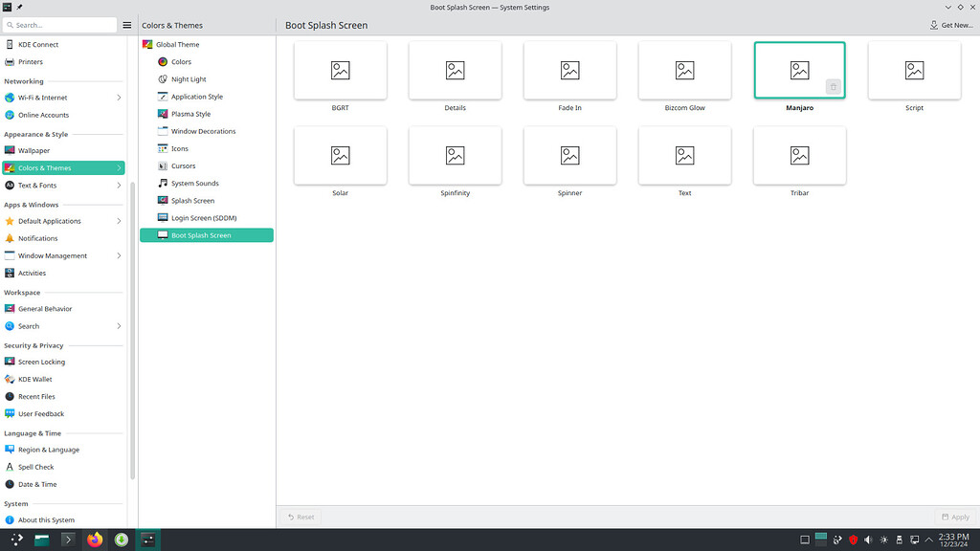Image resolution: width=980 pixels, height=551 pixels.
Task: Open Login Screen (SDDM) settings
Action: 206,218
